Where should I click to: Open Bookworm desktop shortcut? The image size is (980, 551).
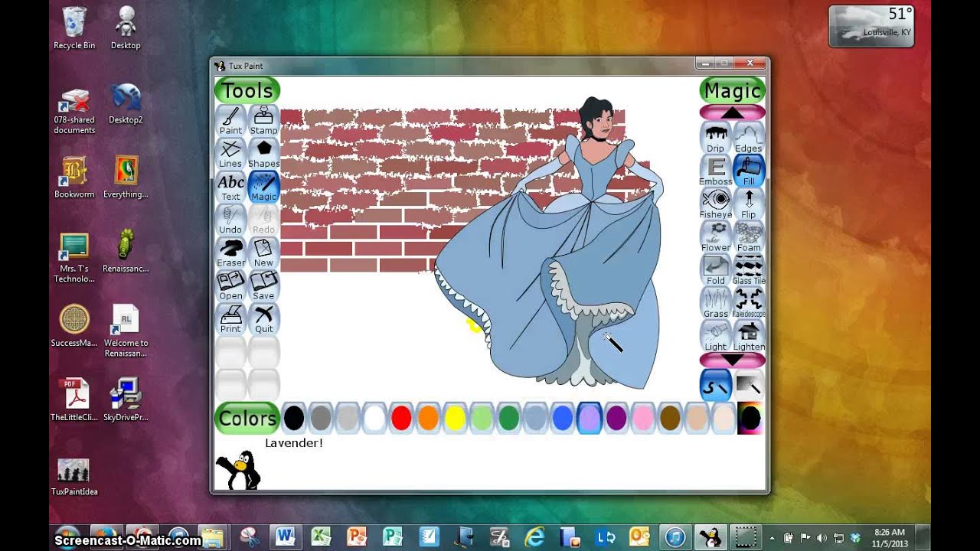[x=74, y=178]
